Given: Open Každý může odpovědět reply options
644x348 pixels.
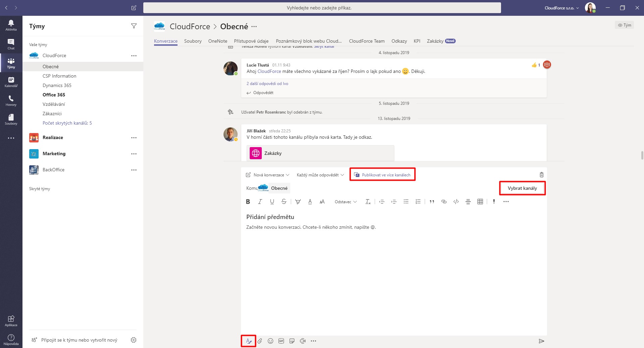Looking at the screenshot, I should [x=320, y=175].
